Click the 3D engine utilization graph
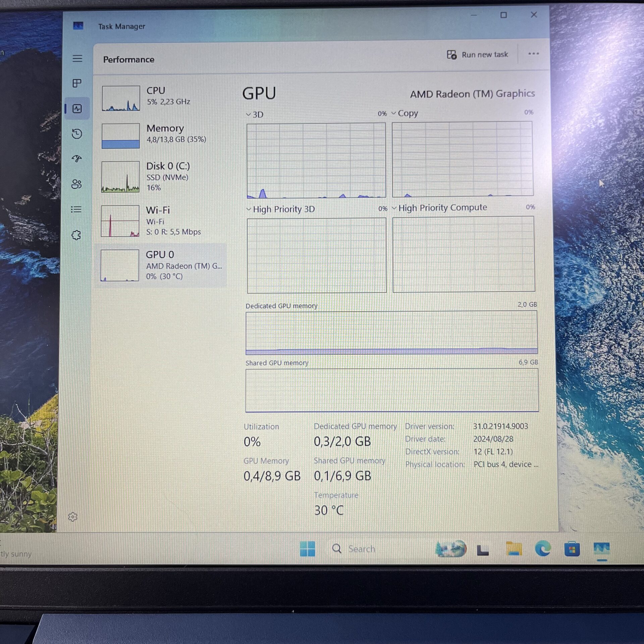The height and width of the screenshot is (644, 644). coord(316,160)
